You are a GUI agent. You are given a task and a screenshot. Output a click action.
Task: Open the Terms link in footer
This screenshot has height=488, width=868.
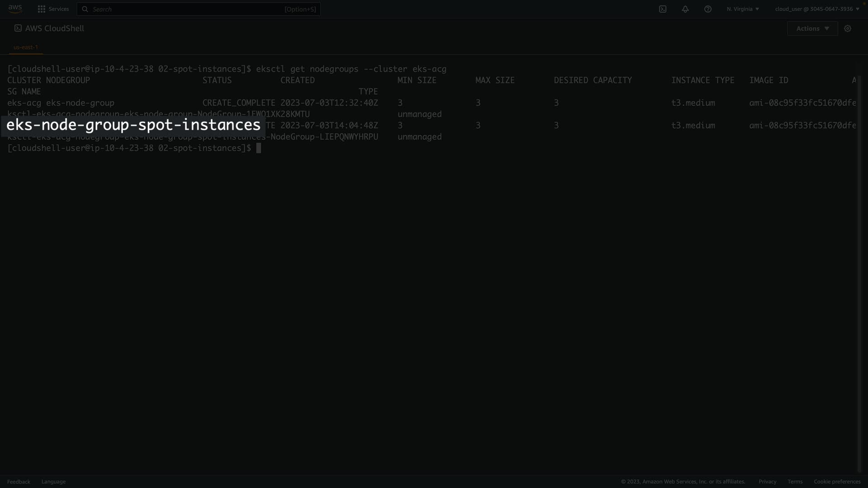[795, 482]
